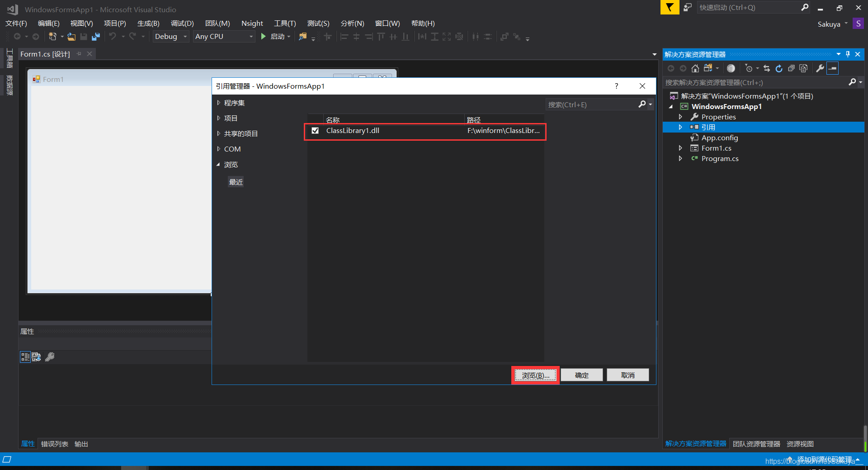The width and height of the screenshot is (868, 470).
Task: Click the help question mark in dialog
Action: (616, 86)
